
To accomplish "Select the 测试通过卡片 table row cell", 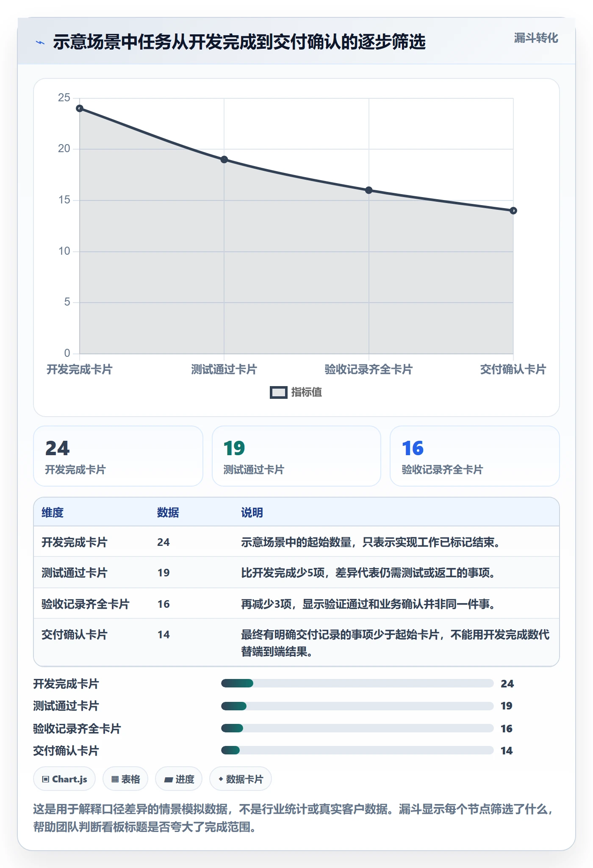I will click(x=75, y=573).
